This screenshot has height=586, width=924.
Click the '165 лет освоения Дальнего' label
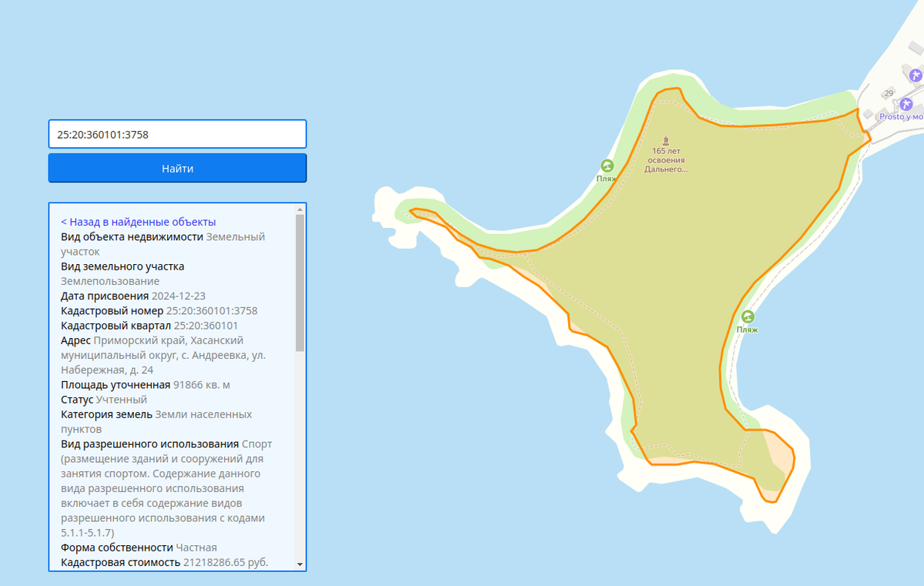(x=665, y=160)
